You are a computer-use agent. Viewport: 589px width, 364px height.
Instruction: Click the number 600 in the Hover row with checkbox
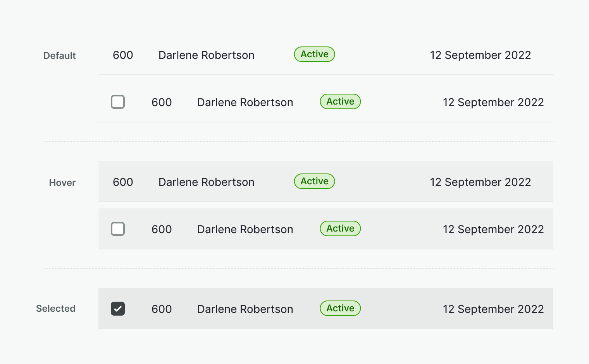162,229
